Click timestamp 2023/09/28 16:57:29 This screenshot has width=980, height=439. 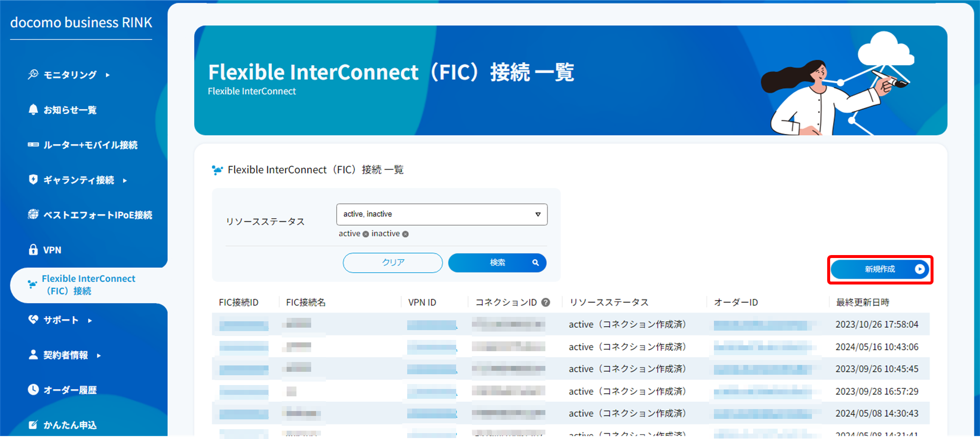pos(877,391)
